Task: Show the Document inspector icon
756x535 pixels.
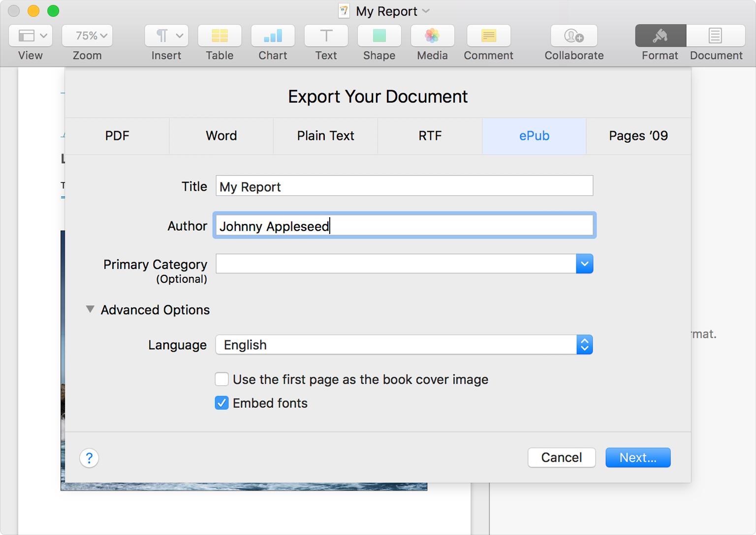Action: (x=716, y=36)
